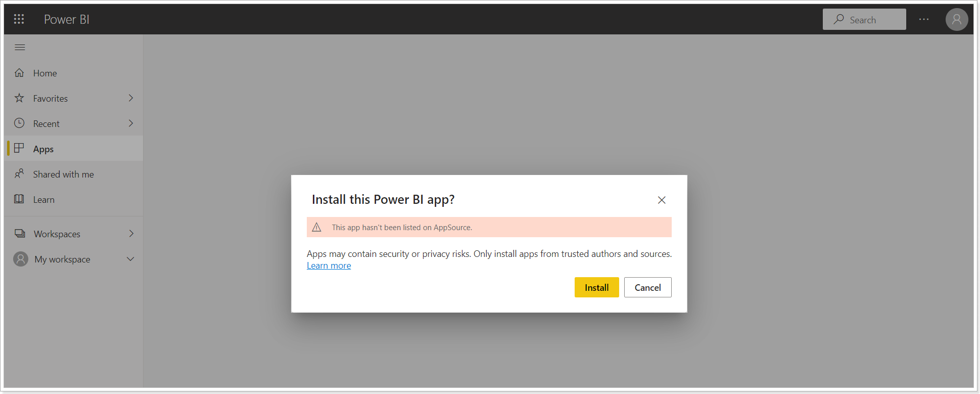980x394 pixels.
Task: Open Recent in the sidebar
Action: pyautogui.click(x=74, y=123)
